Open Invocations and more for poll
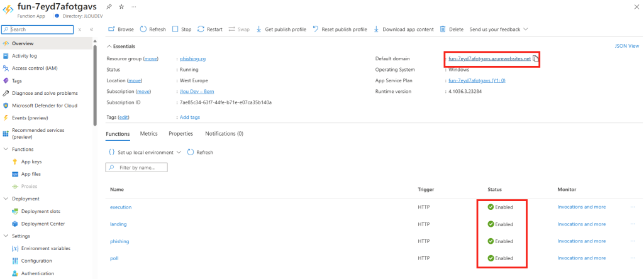644x279 pixels. click(x=582, y=258)
